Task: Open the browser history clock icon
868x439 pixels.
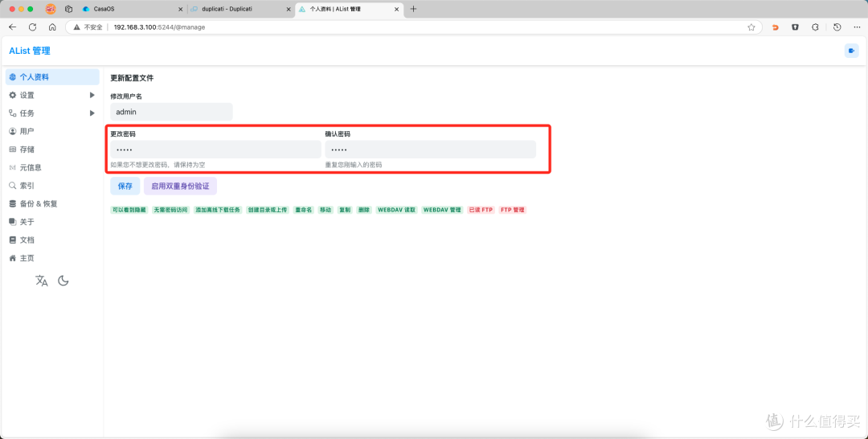Action: click(837, 27)
